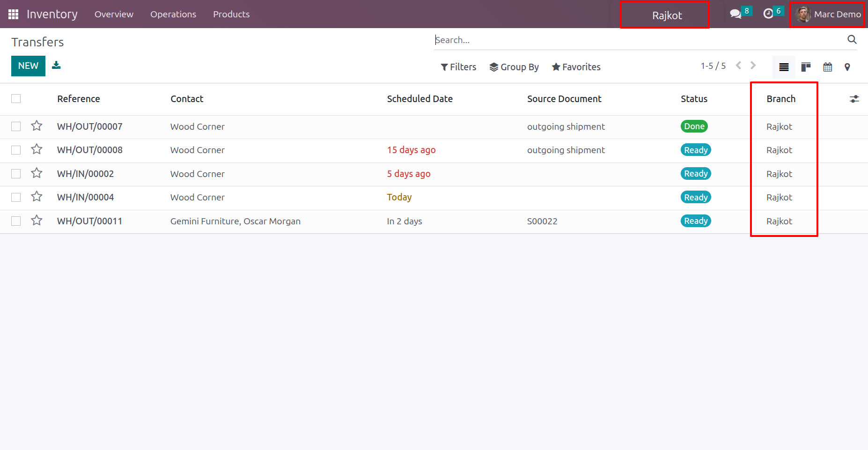Go to Inventory app home

52,14
